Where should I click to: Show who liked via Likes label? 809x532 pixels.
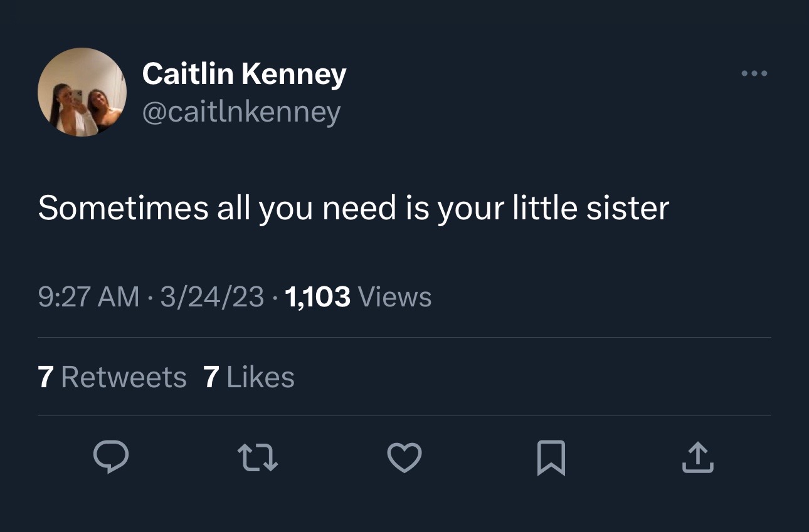[x=260, y=377]
